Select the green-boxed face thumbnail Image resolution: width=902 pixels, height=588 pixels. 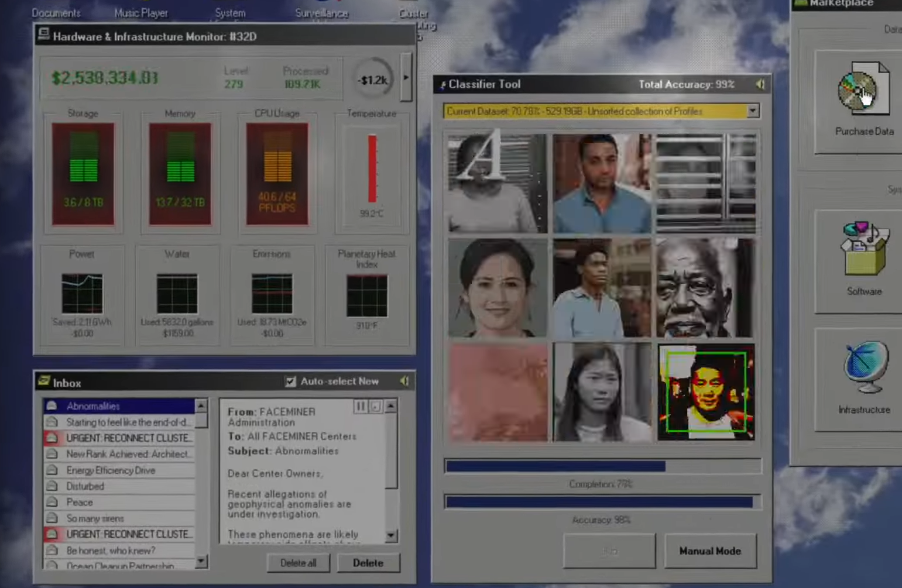(706, 392)
